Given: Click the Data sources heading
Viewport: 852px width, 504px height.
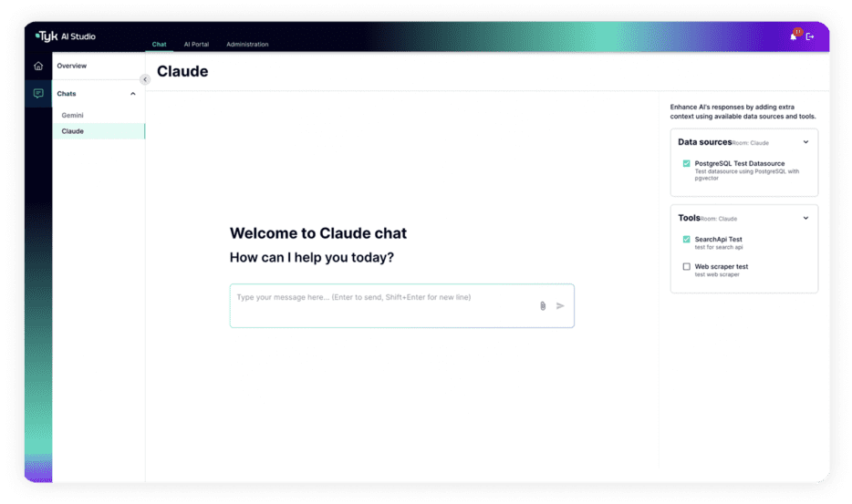Looking at the screenshot, I should coord(704,142).
